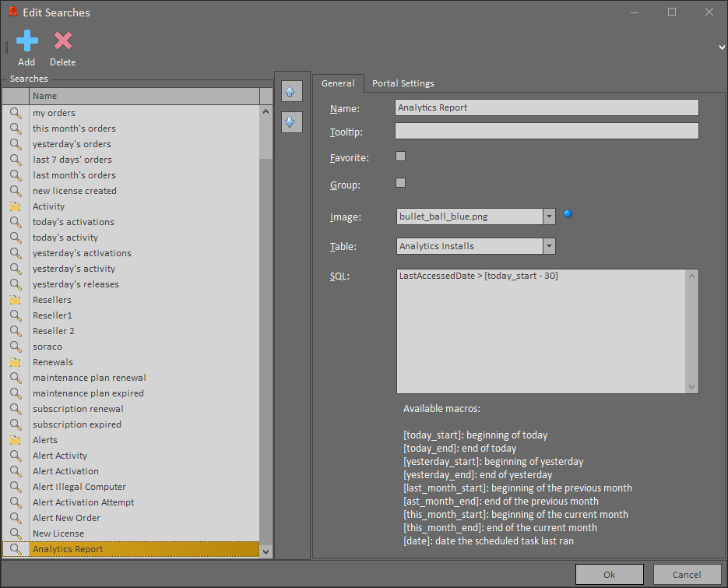Select the Alert New Order search

(x=66, y=518)
